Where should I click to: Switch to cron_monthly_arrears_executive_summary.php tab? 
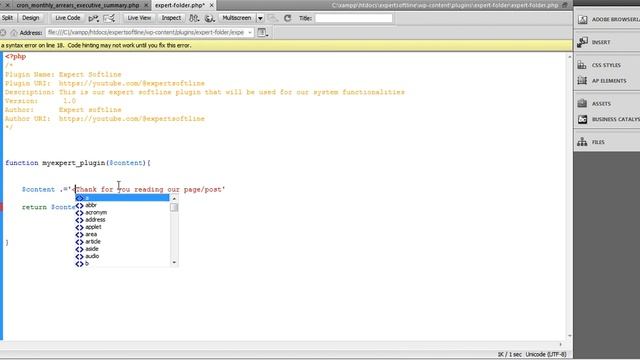coord(78,5)
